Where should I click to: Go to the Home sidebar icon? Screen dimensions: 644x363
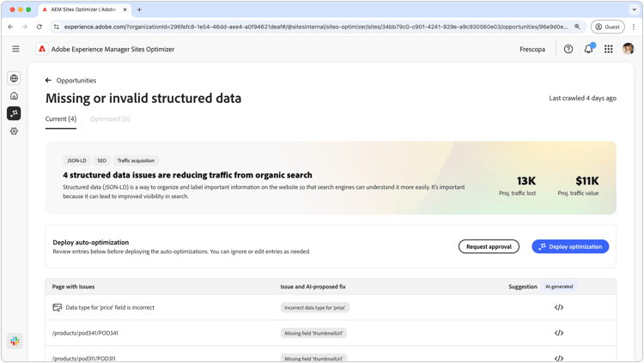[x=14, y=95]
